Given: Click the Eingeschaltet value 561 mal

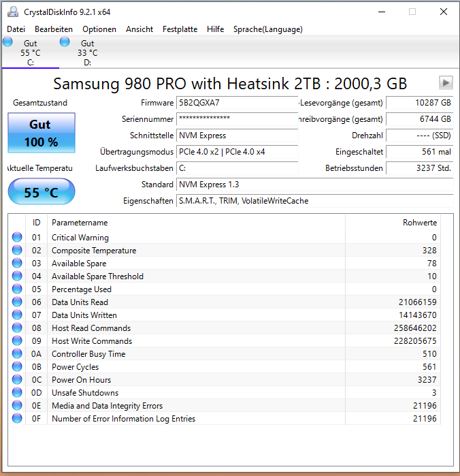Looking at the screenshot, I should pyautogui.click(x=420, y=152).
